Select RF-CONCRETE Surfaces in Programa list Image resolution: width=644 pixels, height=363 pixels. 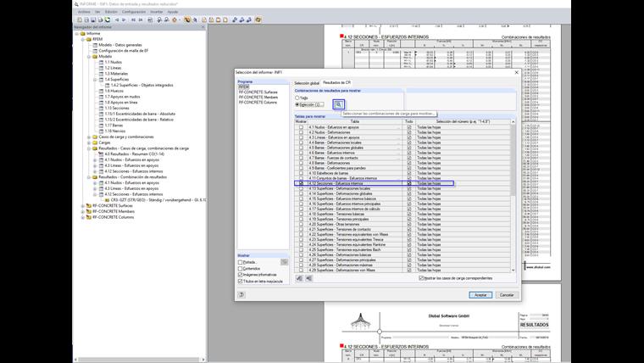[258, 92]
